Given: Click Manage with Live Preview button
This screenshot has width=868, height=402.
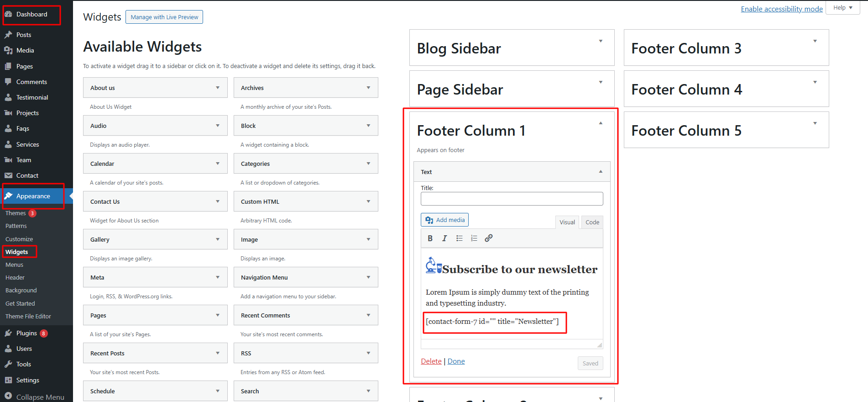Looking at the screenshot, I should click(x=164, y=17).
